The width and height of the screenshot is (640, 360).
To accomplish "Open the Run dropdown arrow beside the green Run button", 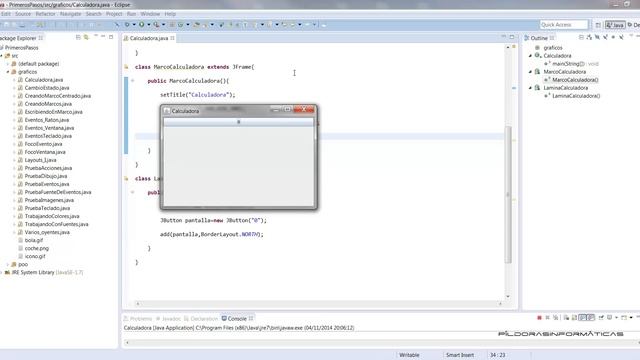I will 149,24.
